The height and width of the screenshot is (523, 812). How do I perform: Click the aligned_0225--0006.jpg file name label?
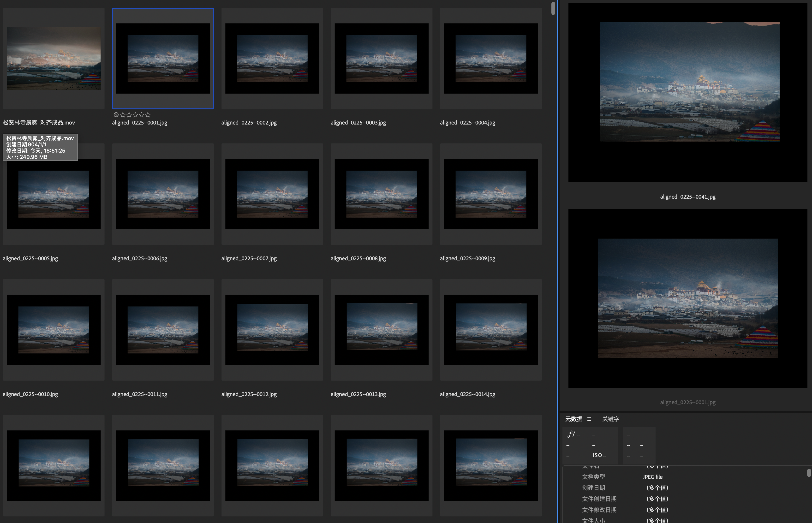coord(140,258)
